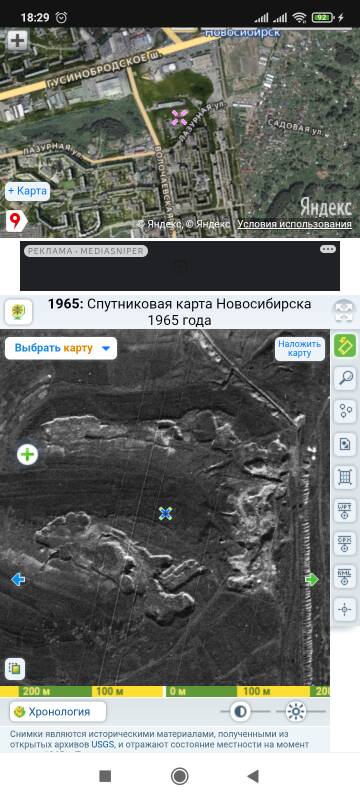
Task: Pan map right with green arrow
Action: [x=312, y=580]
